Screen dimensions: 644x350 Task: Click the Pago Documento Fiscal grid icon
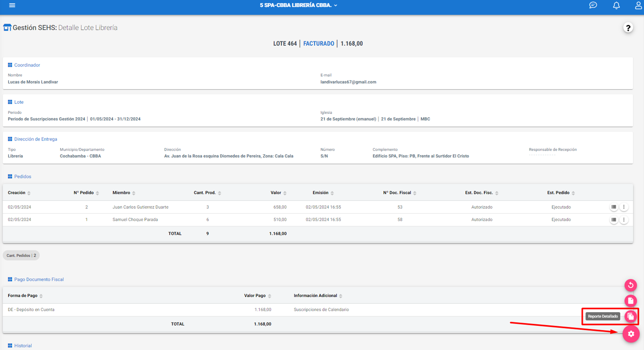click(x=10, y=279)
